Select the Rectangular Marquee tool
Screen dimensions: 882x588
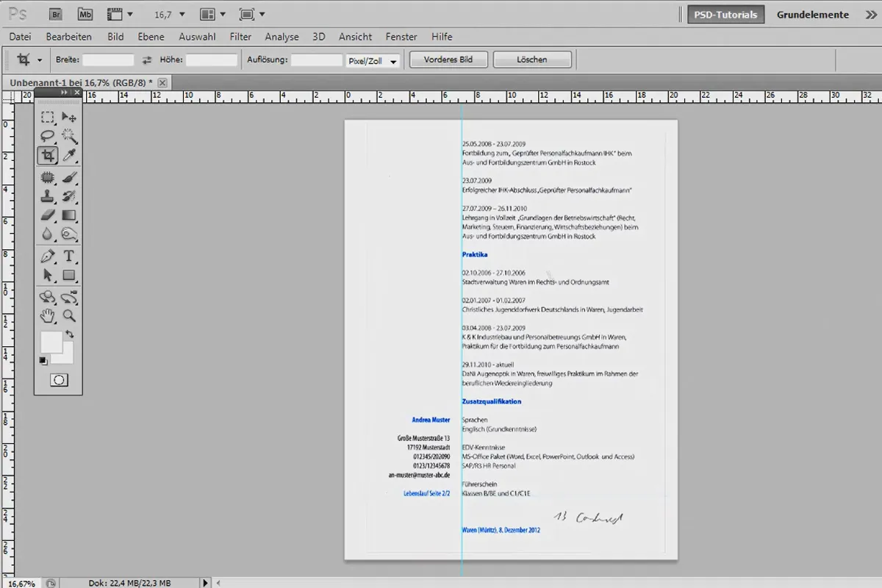pos(48,117)
